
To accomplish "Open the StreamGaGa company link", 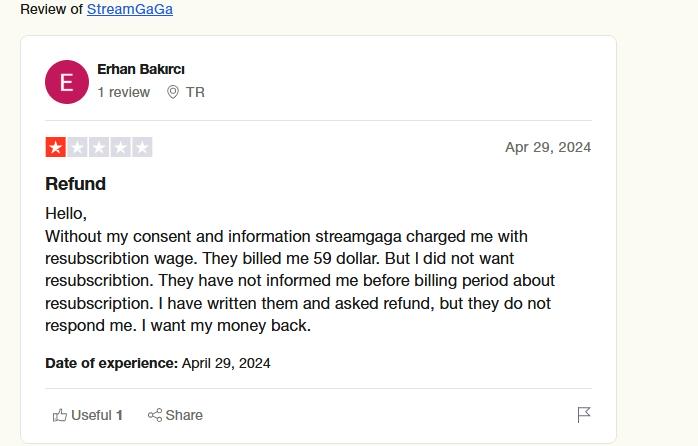I will click(x=130, y=9).
